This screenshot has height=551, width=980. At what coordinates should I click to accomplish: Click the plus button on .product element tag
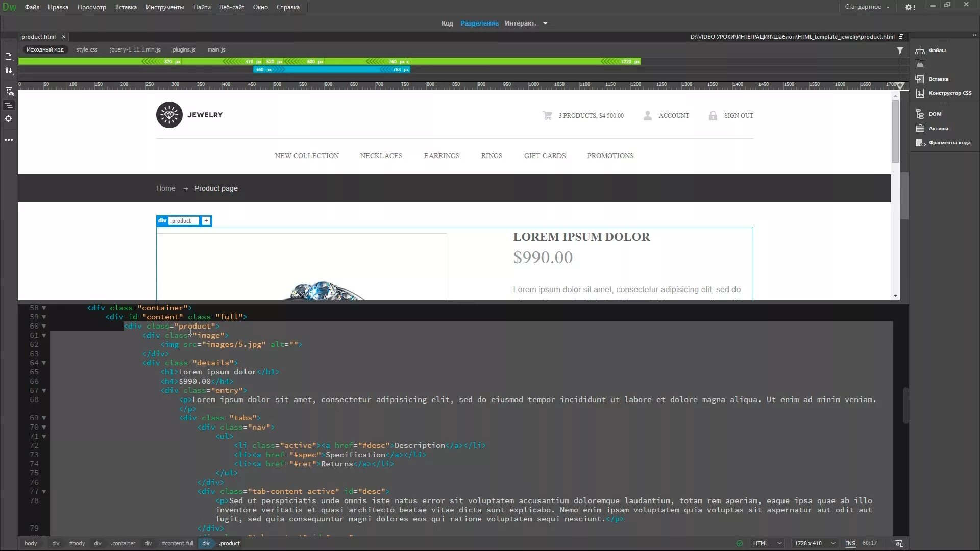point(206,221)
